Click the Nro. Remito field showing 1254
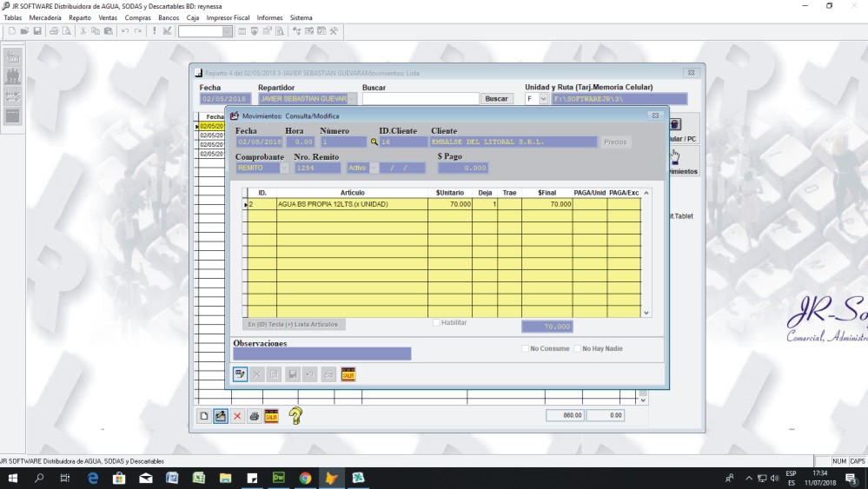This screenshot has height=489, width=868. pyautogui.click(x=317, y=169)
